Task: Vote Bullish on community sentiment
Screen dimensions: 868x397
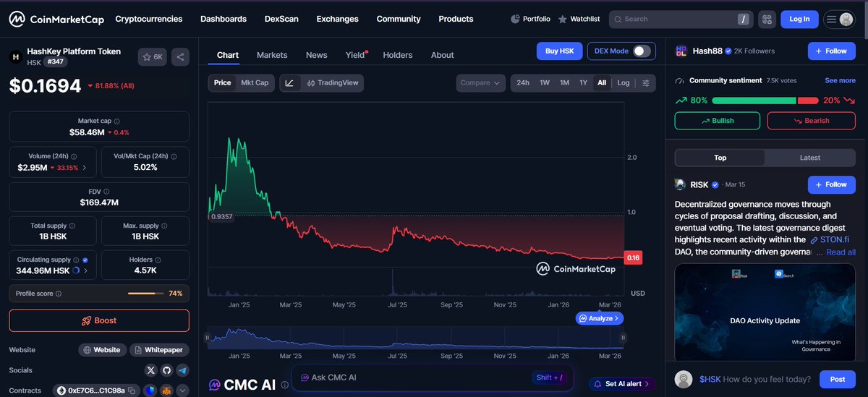Action: (x=718, y=121)
